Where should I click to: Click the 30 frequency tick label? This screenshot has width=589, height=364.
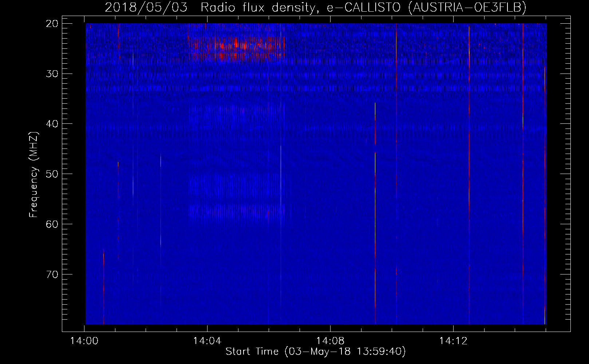point(52,74)
